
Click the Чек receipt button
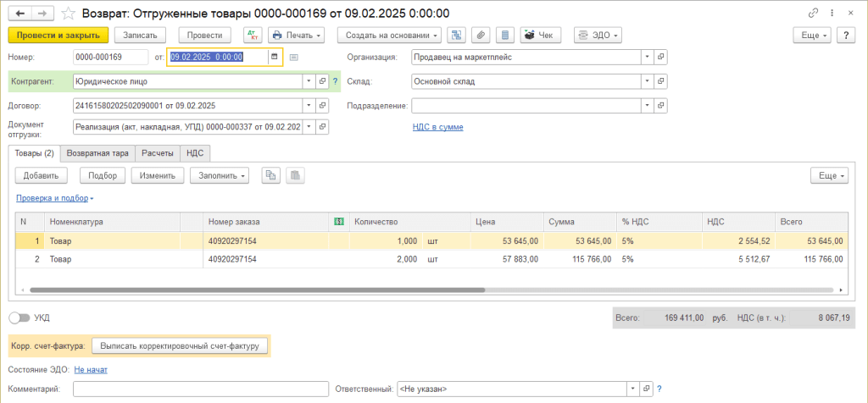(540, 35)
